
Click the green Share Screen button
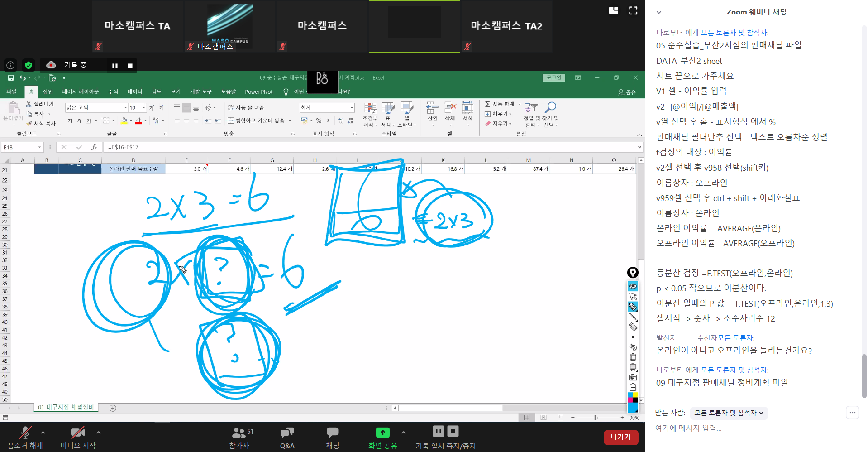(382, 438)
